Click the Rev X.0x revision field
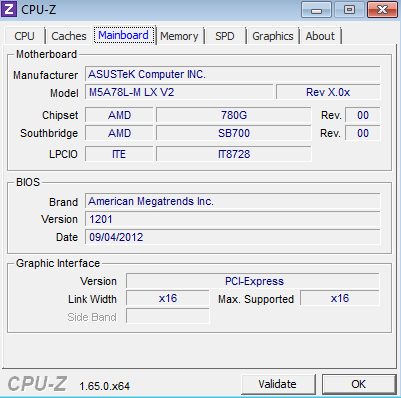Viewport: 401px width, 398px height. [x=328, y=92]
